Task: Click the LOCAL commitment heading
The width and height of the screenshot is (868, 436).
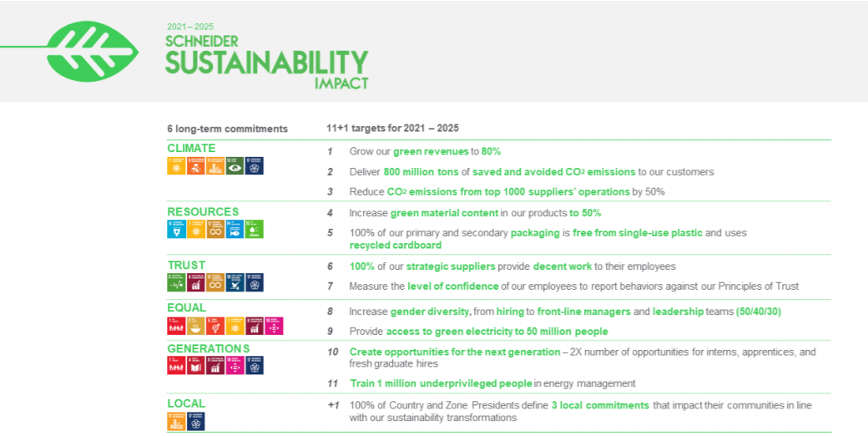Action: [x=186, y=403]
